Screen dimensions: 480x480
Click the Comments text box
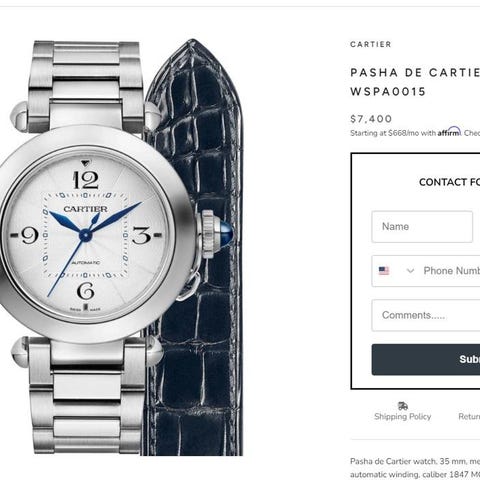(x=426, y=315)
